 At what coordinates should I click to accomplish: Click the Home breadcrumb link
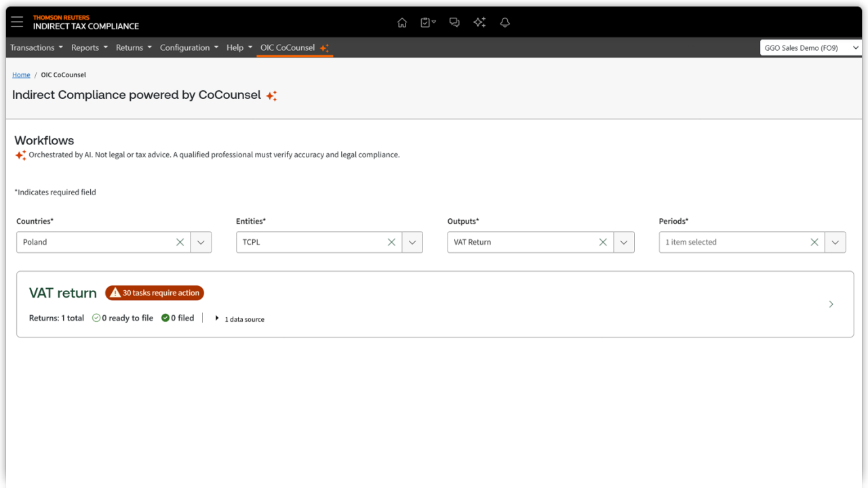(21, 75)
